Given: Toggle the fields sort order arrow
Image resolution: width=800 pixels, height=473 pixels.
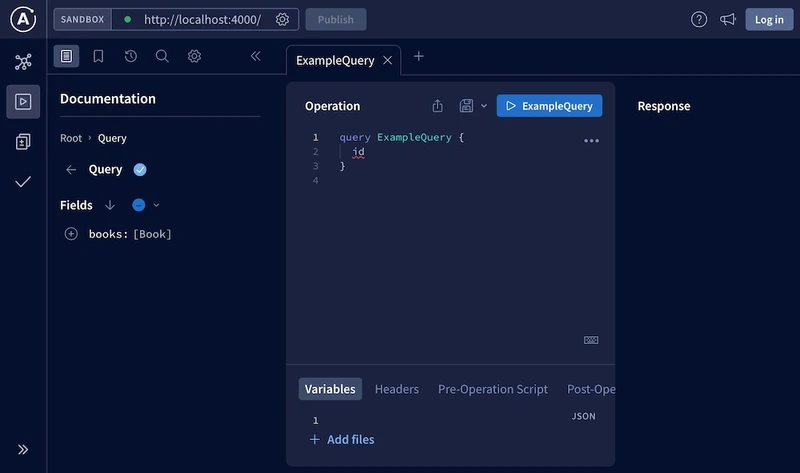Looking at the screenshot, I should tap(110, 205).
